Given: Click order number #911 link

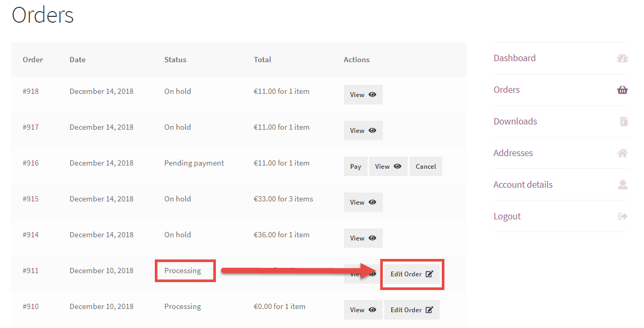Looking at the screenshot, I should point(31,271).
